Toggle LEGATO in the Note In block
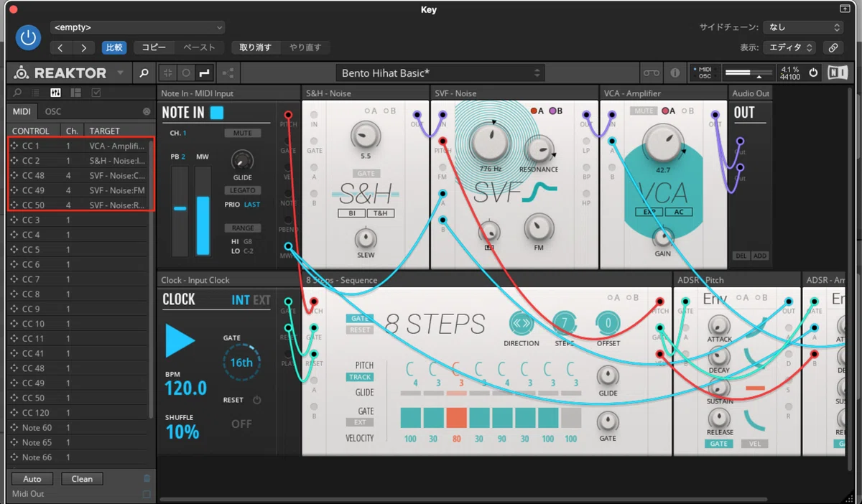The image size is (862, 504). click(x=242, y=190)
